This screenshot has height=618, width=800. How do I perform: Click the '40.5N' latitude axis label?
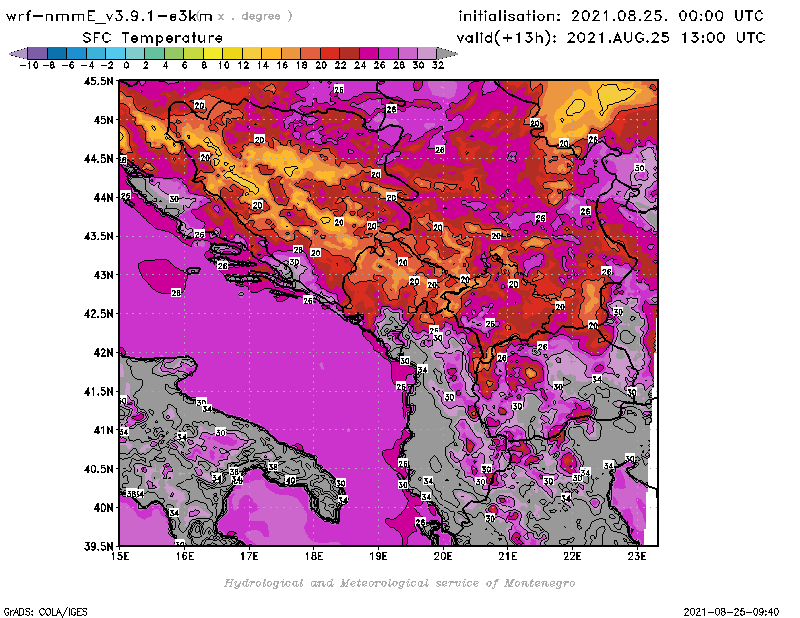point(98,469)
